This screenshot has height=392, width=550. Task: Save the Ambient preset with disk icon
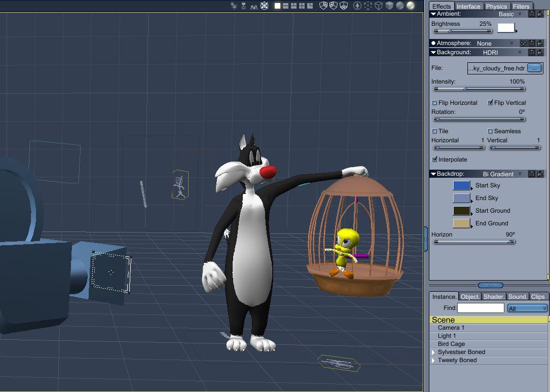[x=532, y=14]
